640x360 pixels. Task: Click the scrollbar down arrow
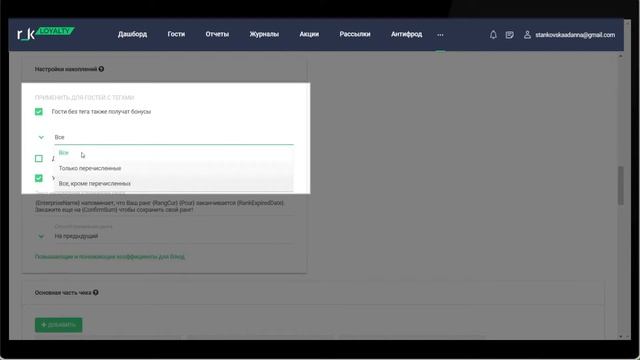[x=621, y=336]
